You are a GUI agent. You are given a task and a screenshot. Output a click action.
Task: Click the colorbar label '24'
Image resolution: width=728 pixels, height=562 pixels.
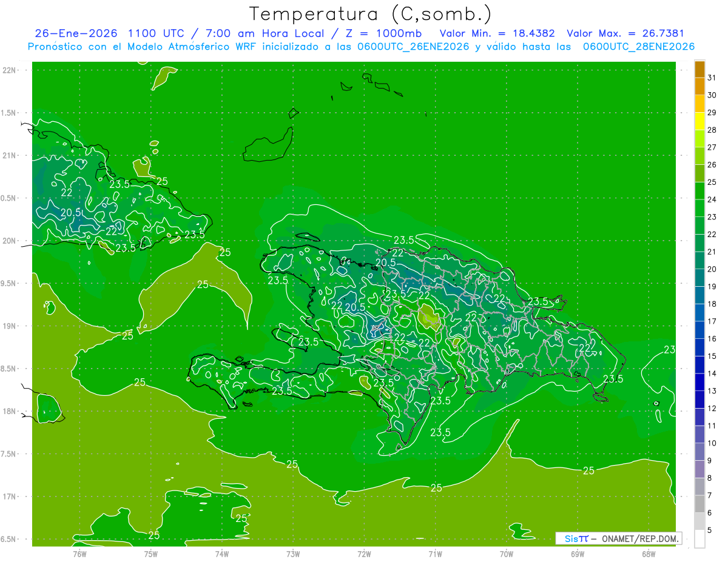coord(712,199)
